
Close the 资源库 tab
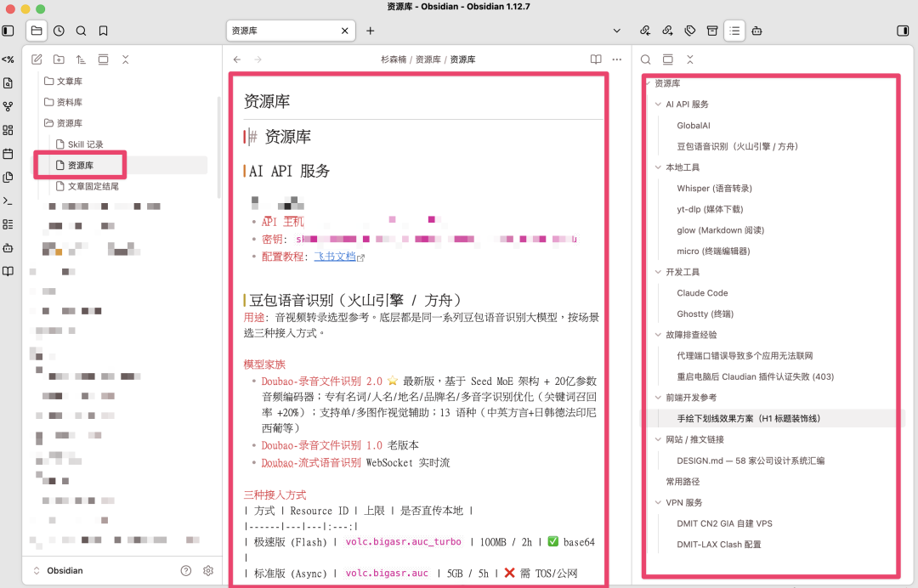coord(345,31)
